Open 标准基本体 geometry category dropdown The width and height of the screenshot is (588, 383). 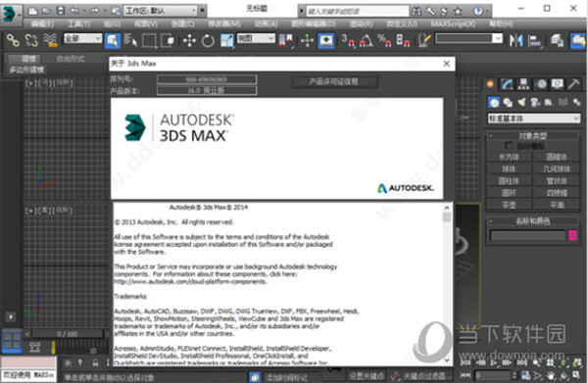tap(534, 119)
